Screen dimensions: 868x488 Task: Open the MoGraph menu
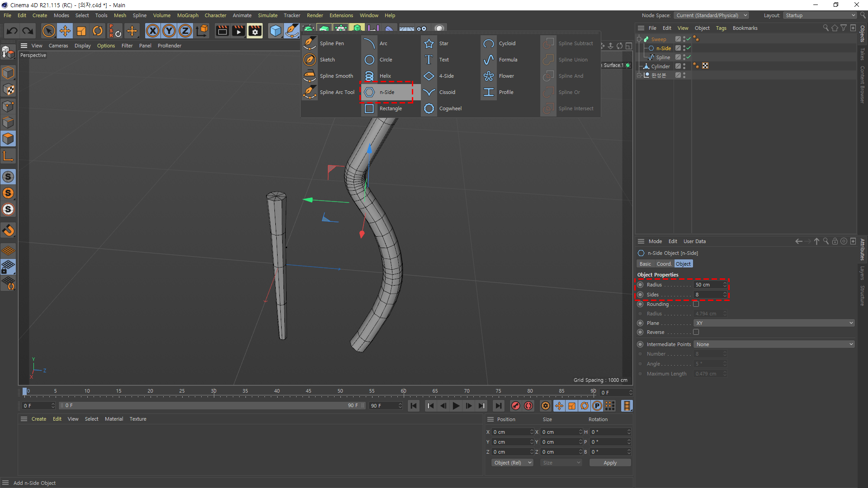188,15
